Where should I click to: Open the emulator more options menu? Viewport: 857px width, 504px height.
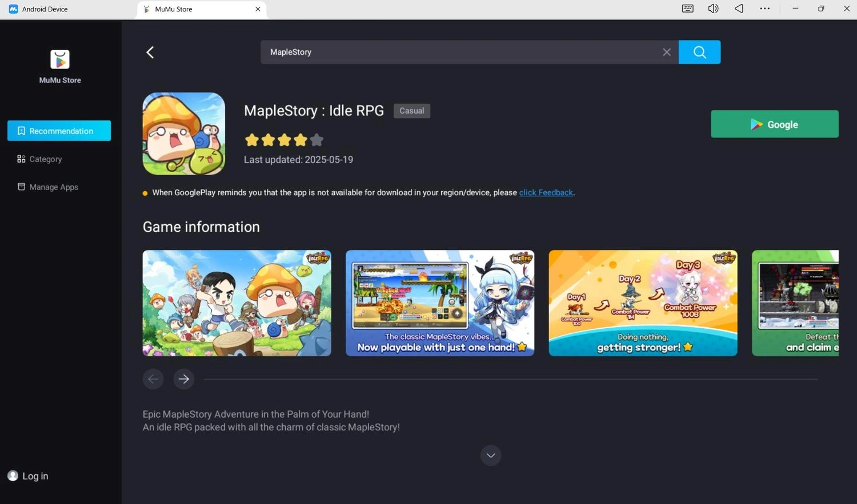click(x=764, y=9)
